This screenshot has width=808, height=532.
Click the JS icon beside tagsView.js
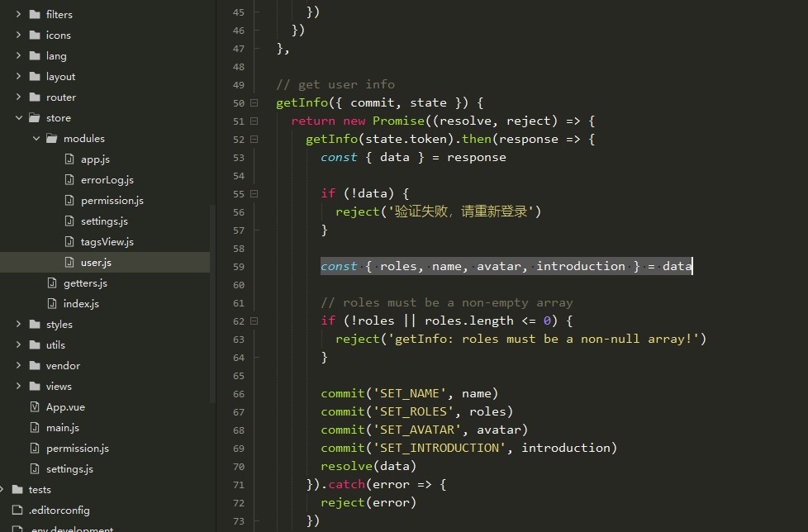coord(70,241)
